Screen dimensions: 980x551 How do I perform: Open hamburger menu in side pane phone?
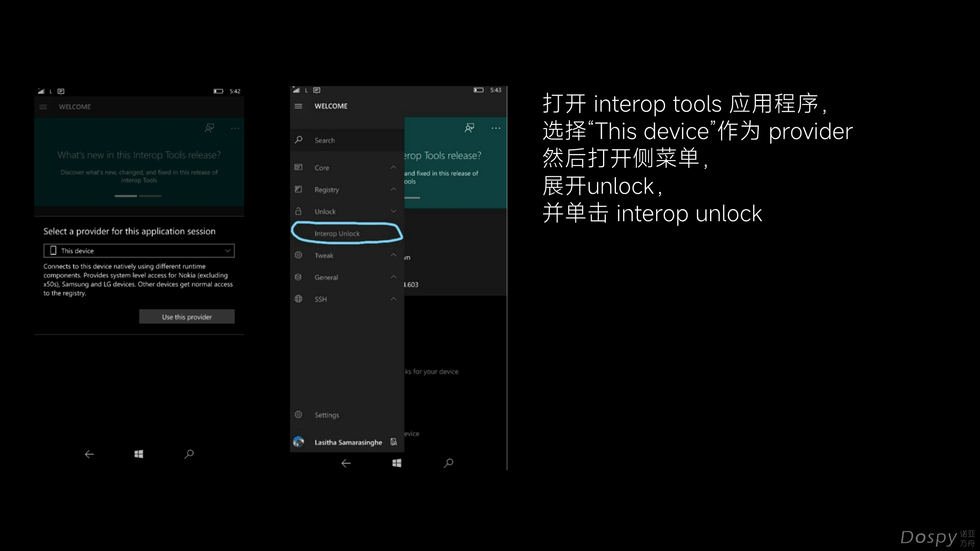coord(298,106)
